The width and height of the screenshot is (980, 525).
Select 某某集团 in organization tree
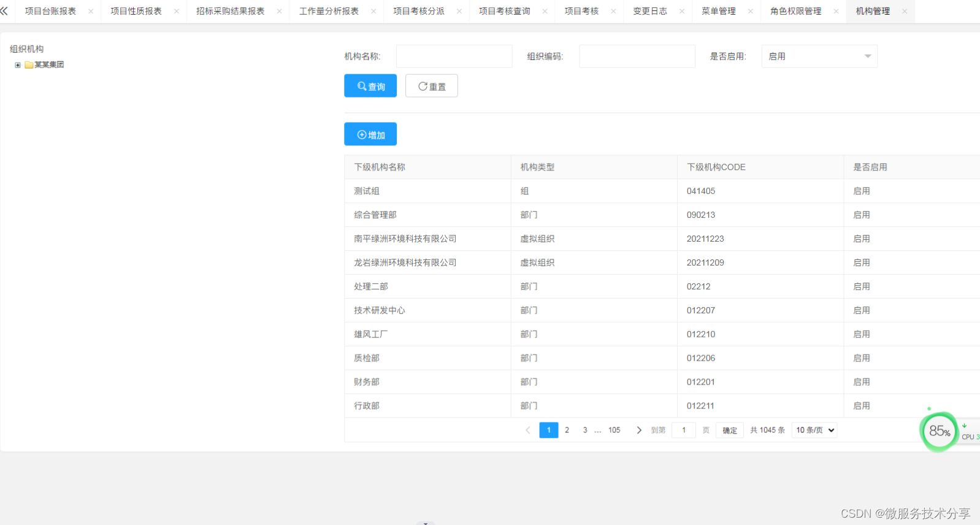tap(49, 64)
